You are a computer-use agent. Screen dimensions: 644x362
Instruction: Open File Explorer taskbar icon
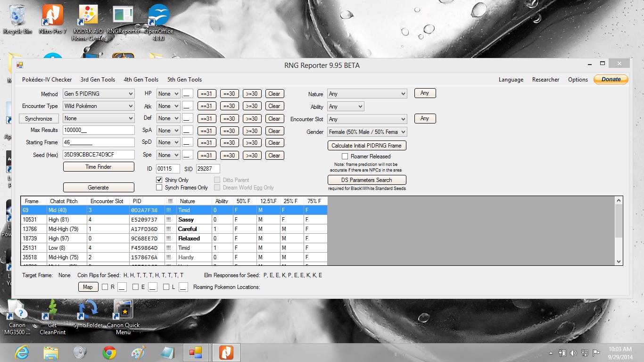point(51,352)
